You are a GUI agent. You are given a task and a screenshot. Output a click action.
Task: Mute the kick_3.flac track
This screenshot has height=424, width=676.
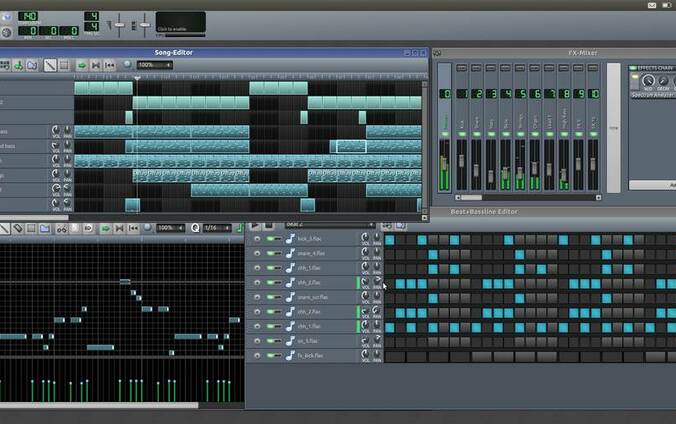pos(272,239)
